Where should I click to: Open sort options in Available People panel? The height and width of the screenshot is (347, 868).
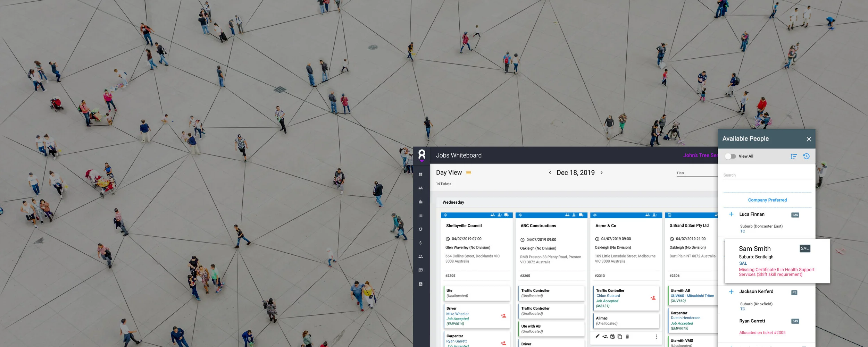(x=794, y=156)
